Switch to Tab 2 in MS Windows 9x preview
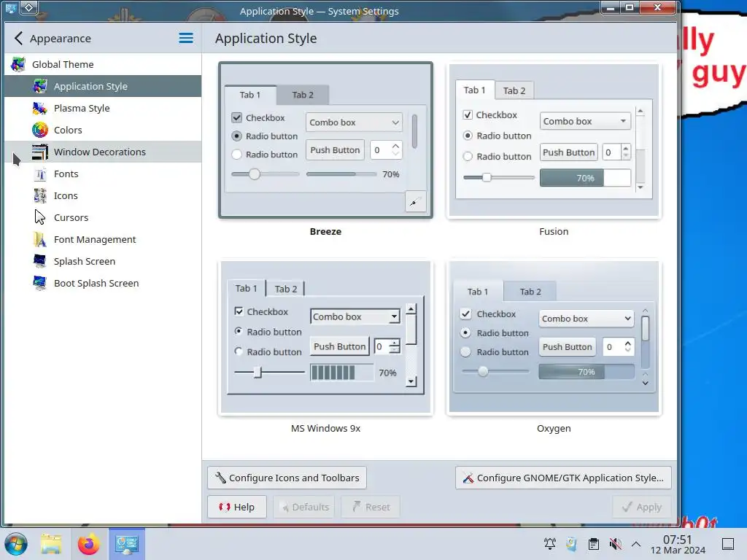The height and width of the screenshot is (560, 747). [285, 289]
